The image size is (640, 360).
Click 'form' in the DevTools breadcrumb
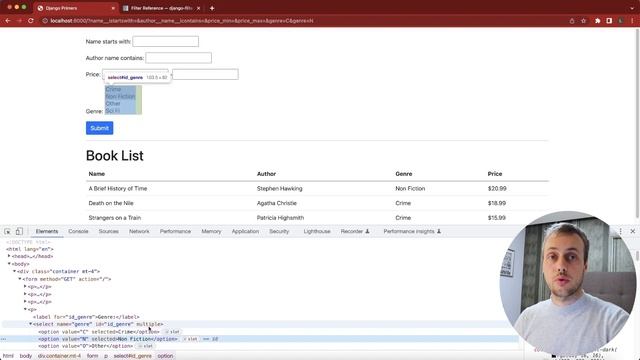click(x=93, y=356)
